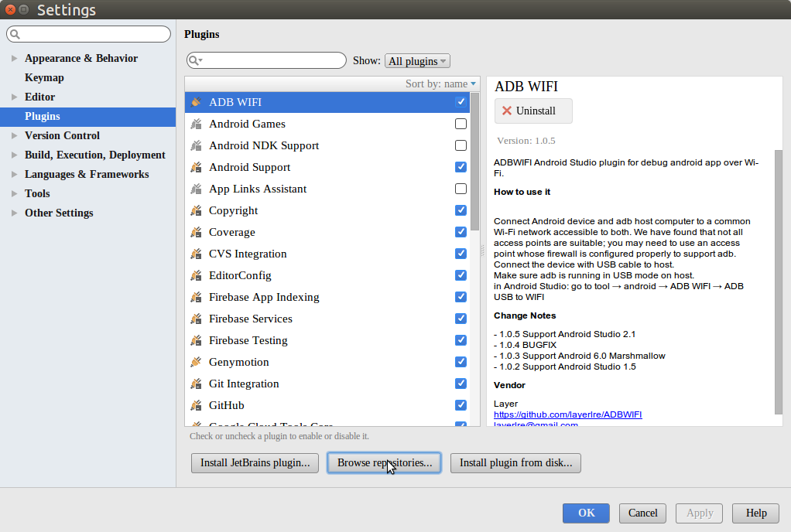791x532 pixels.
Task: Click the ADB WIFI plugin icon
Action: (197, 102)
